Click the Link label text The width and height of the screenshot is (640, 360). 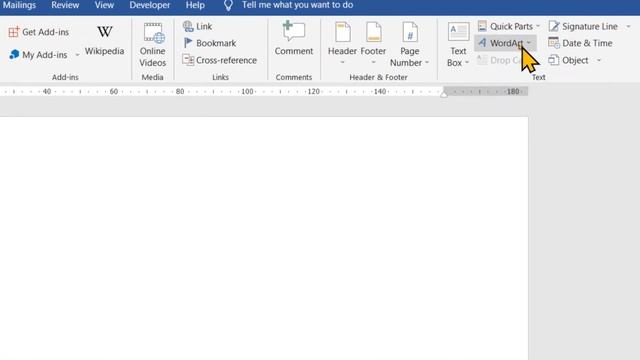[204, 26]
